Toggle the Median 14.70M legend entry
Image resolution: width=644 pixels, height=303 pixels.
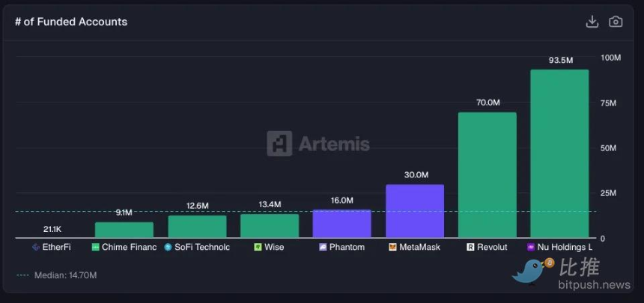coord(56,275)
